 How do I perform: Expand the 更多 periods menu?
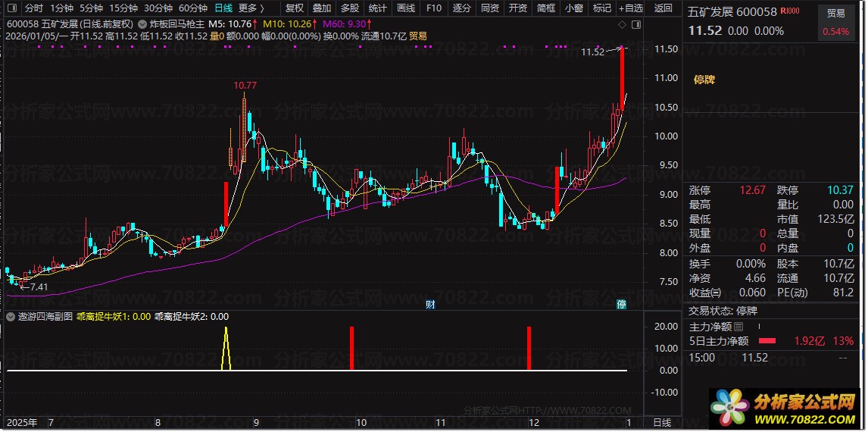[251, 8]
